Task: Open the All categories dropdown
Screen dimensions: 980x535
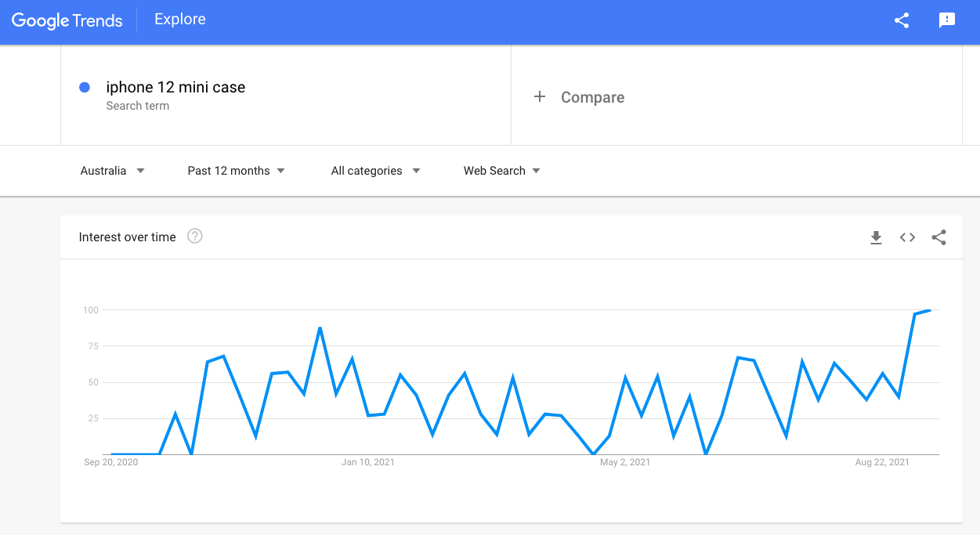Action: pos(375,171)
